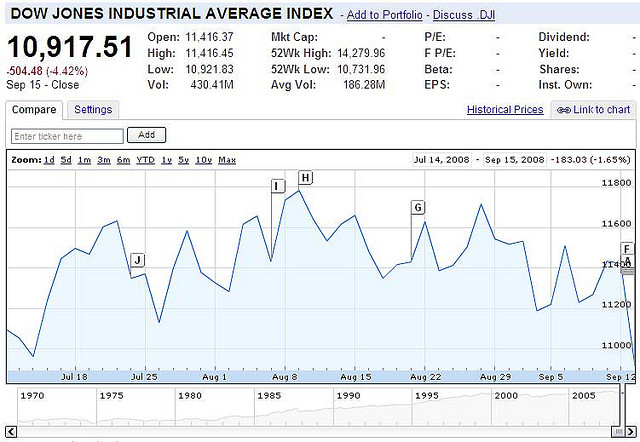
Task: Click the Add ticker button
Action: point(147,135)
